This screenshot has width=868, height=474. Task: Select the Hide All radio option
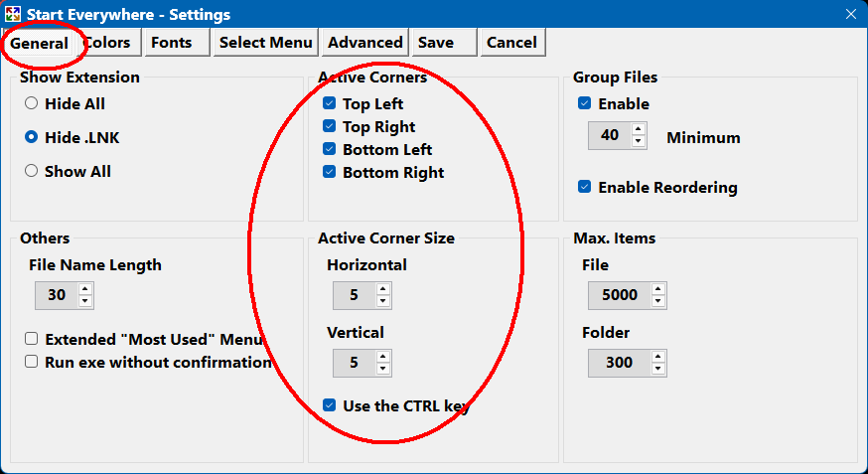32,103
